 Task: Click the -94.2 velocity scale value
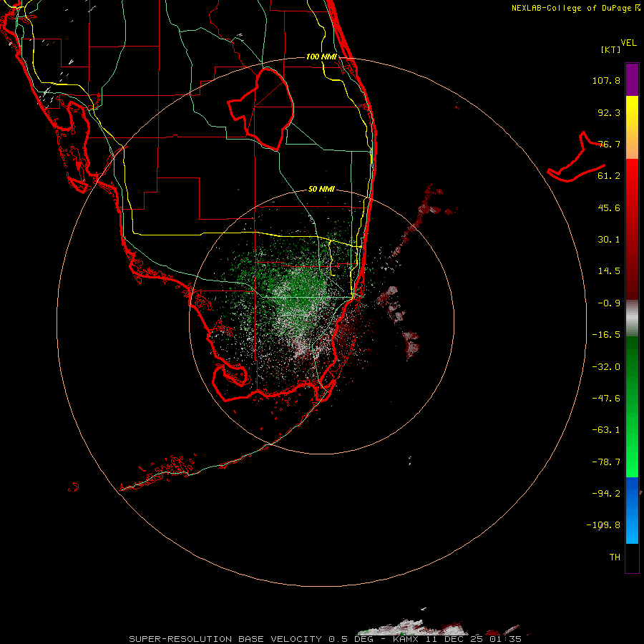tap(606, 493)
